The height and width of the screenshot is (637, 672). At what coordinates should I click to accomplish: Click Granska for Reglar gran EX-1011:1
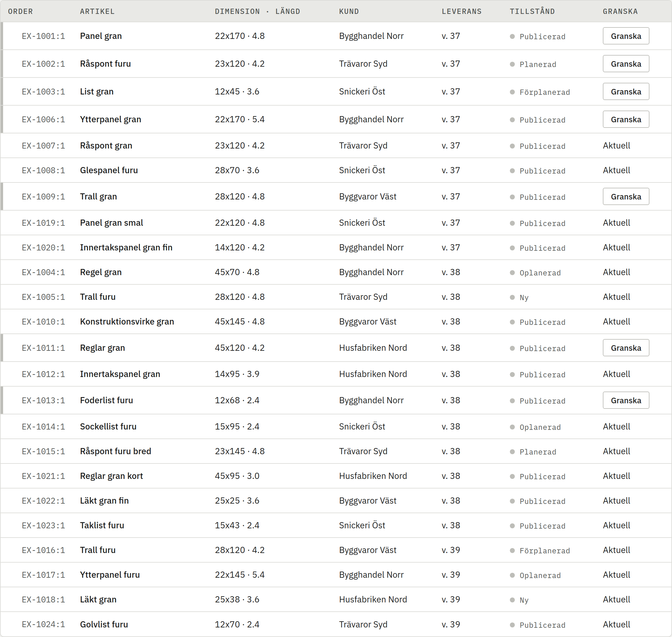(x=626, y=348)
